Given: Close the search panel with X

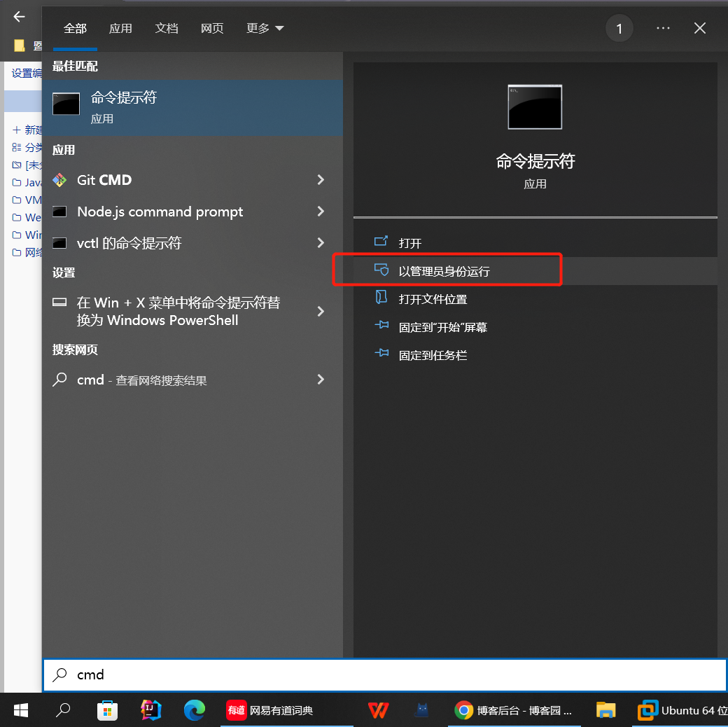Looking at the screenshot, I should click(x=700, y=28).
